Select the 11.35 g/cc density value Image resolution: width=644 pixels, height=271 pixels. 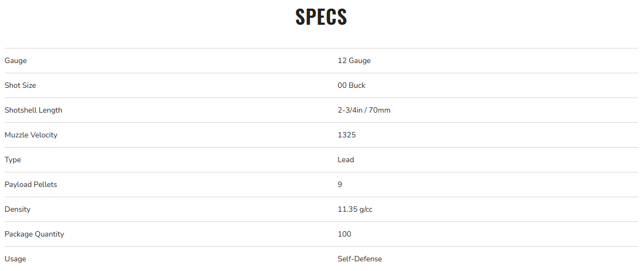(x=355, y=210)
